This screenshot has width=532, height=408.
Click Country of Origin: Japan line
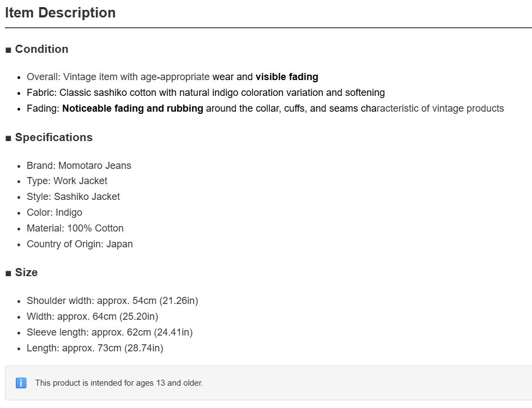pyautogui.click(x=80, y=244)
